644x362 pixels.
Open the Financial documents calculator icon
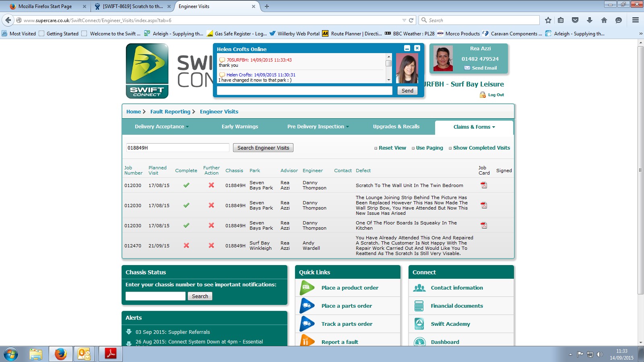pos(419,306)
